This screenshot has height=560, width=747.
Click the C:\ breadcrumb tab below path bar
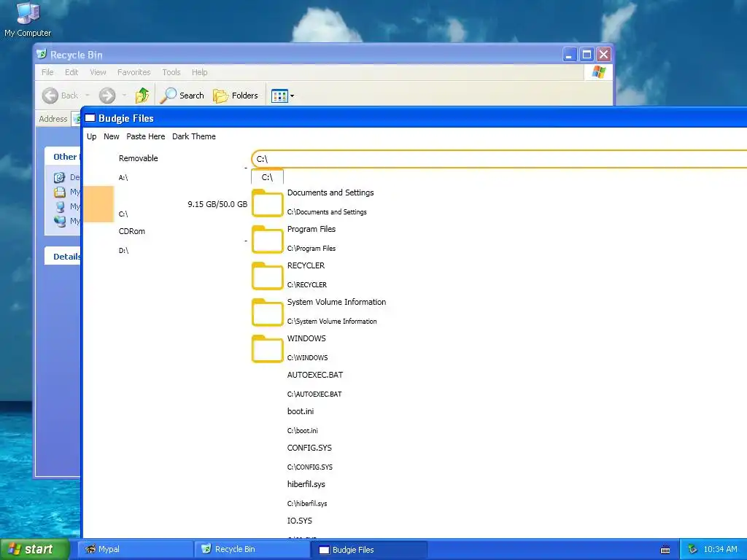point(267,177)
